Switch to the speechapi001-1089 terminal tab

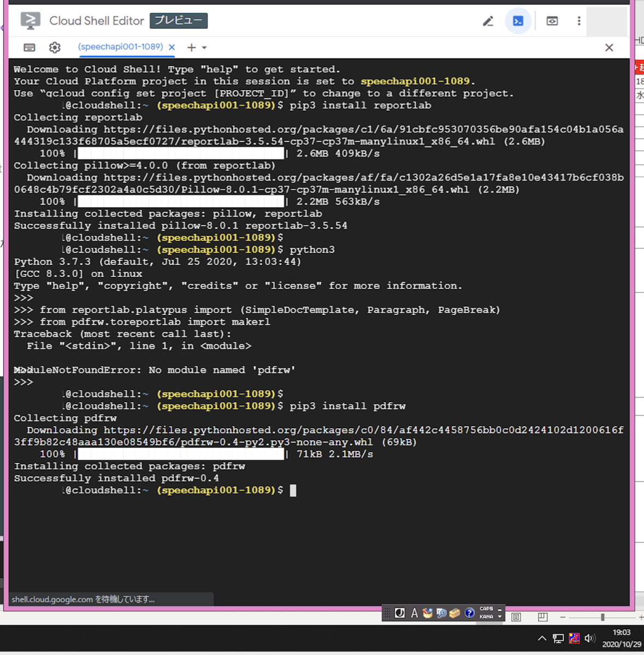click(x=121, y=47)
